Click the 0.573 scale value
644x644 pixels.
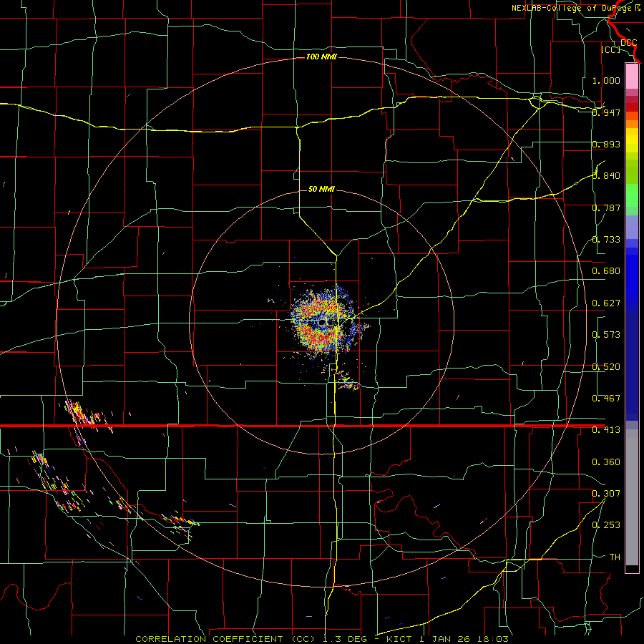606,335
